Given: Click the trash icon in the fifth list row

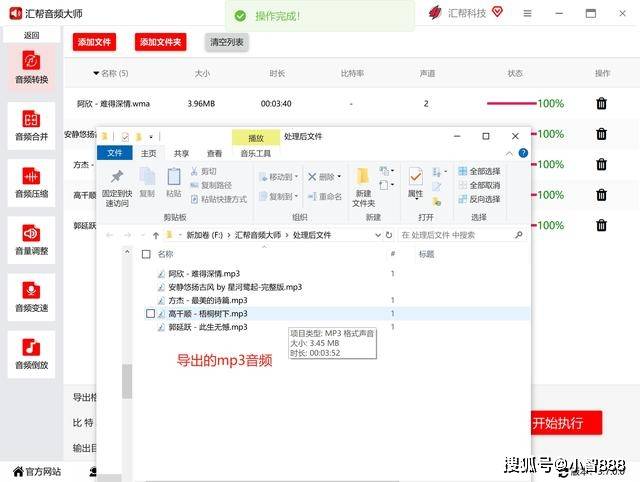Looking at the screenshot, I should [601, 225].
